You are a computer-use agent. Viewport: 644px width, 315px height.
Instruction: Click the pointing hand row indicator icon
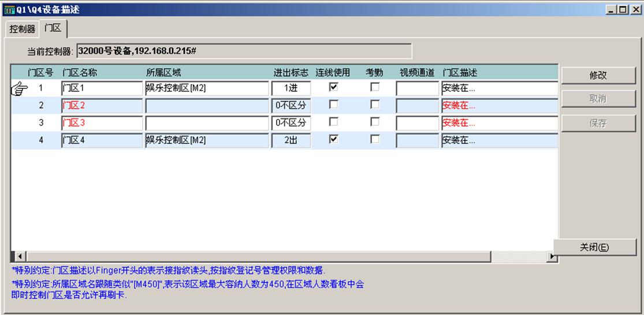point(19,89)
